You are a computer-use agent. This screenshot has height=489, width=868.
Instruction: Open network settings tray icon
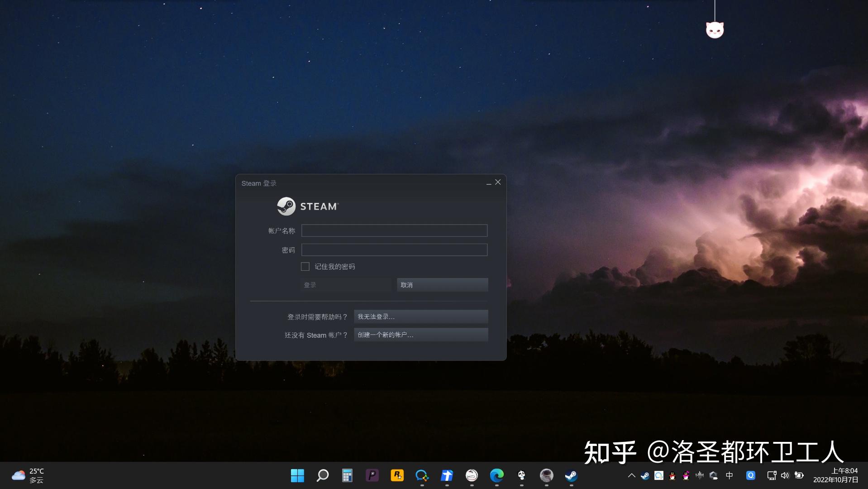point(772,475)
